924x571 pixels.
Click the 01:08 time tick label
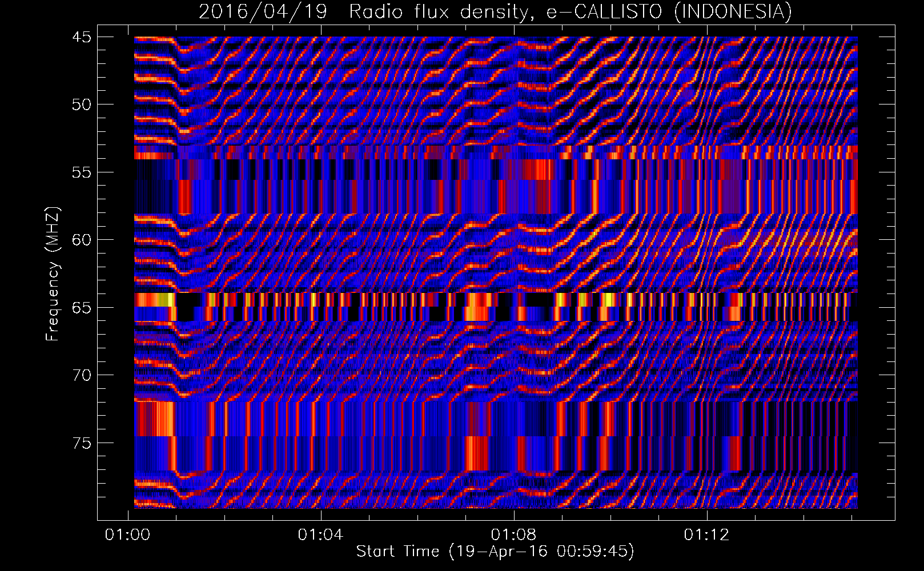click(514, 534)
